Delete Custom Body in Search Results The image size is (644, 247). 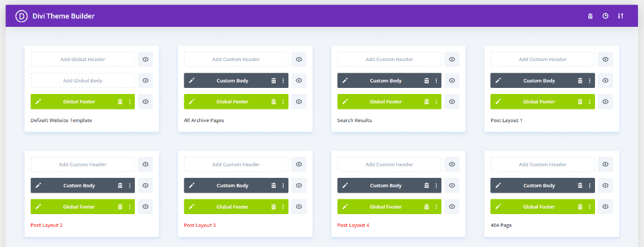pos(427,81)
